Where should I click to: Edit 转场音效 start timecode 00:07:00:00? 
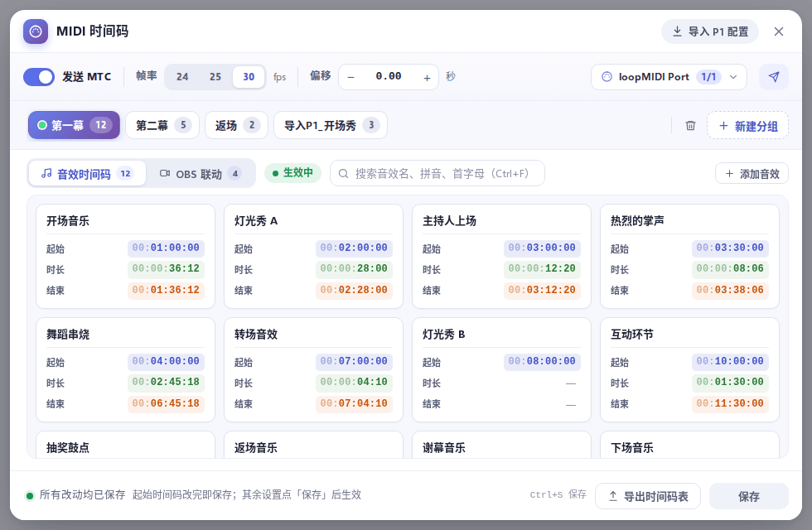click(x=355, y=361)
